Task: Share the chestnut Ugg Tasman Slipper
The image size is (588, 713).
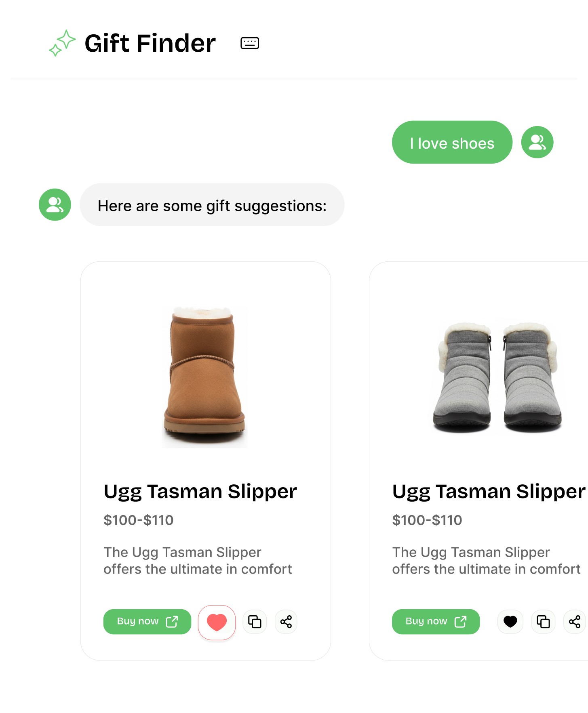Action: pyautogui.click(x=286, y=622)
